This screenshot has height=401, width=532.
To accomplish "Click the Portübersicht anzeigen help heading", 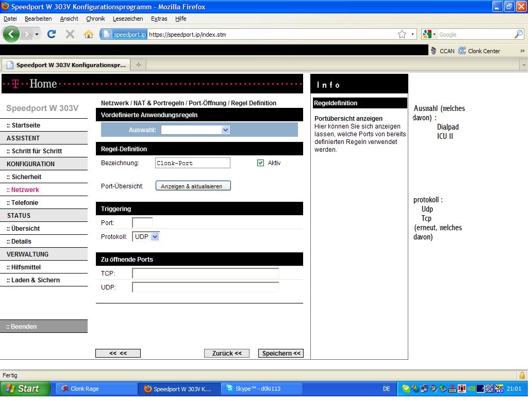I will click(x=348, y=119).
